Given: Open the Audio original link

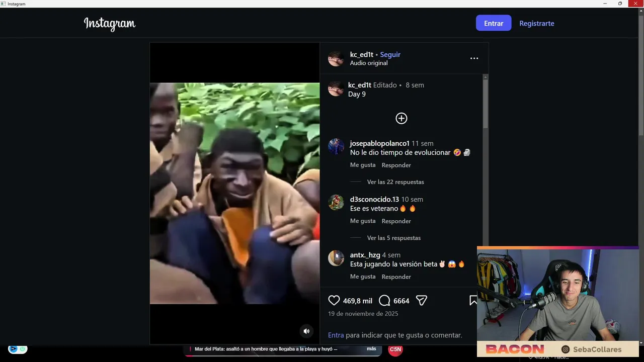Looking at the screenshot, I should pos(369,63).
